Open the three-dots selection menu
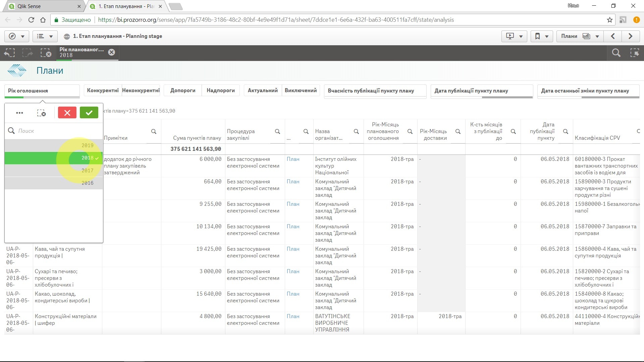 tap(19, 113)
